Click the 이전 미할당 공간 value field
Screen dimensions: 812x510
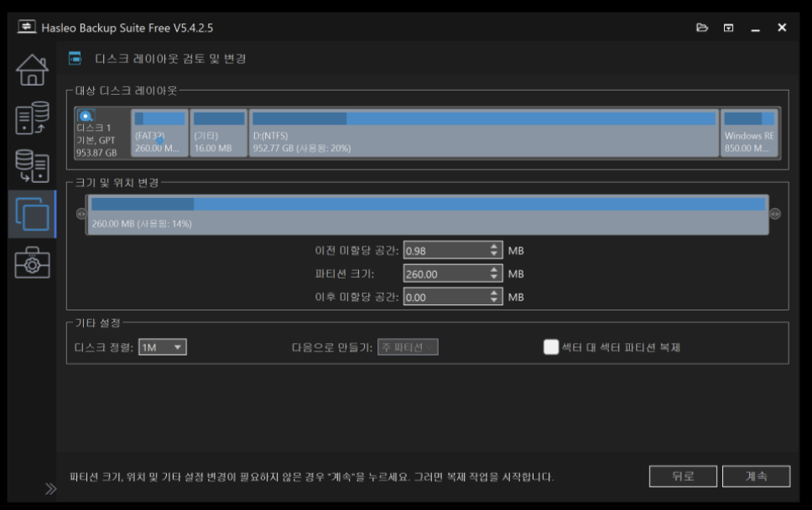[445, 251]
